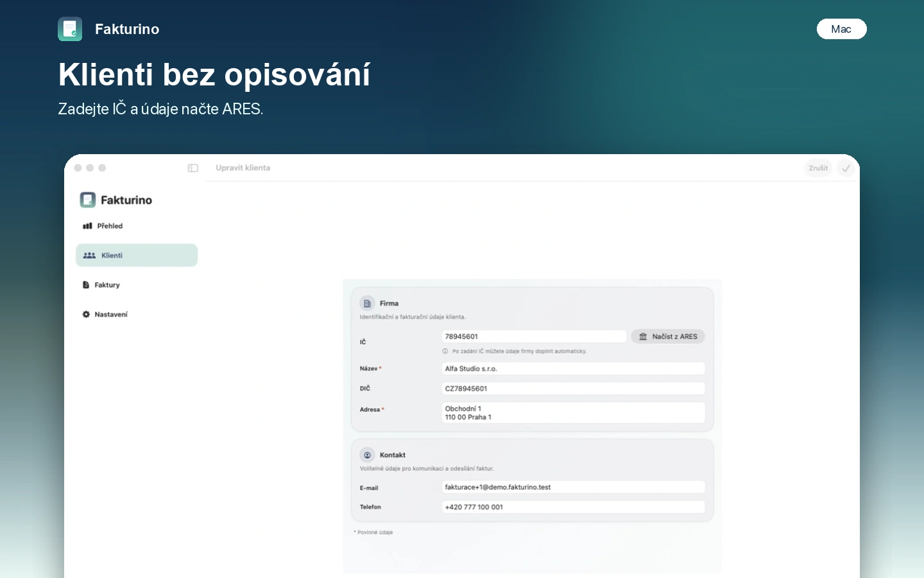The width and height of the screenshot is (924, 578).
Task: Click the Fakturino app logo in banner
Action: [x=70, y=29]
